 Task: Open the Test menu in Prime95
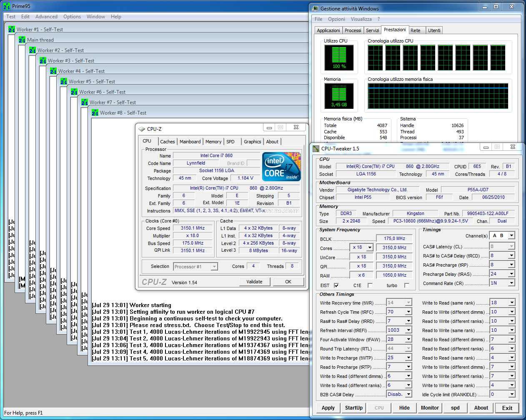[11, 17]
